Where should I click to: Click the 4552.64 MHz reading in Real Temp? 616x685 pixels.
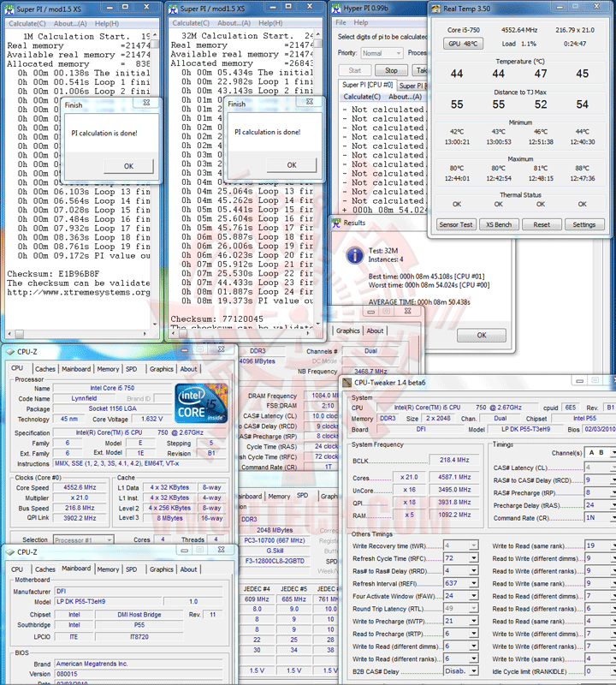[x=519, y=30]
